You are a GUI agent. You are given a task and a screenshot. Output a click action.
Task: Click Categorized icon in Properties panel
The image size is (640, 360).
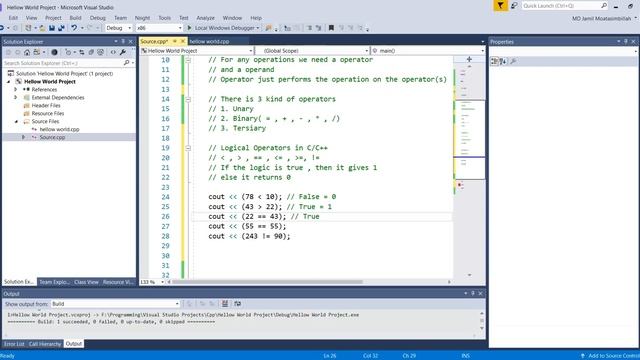click(x=494, y=61)
